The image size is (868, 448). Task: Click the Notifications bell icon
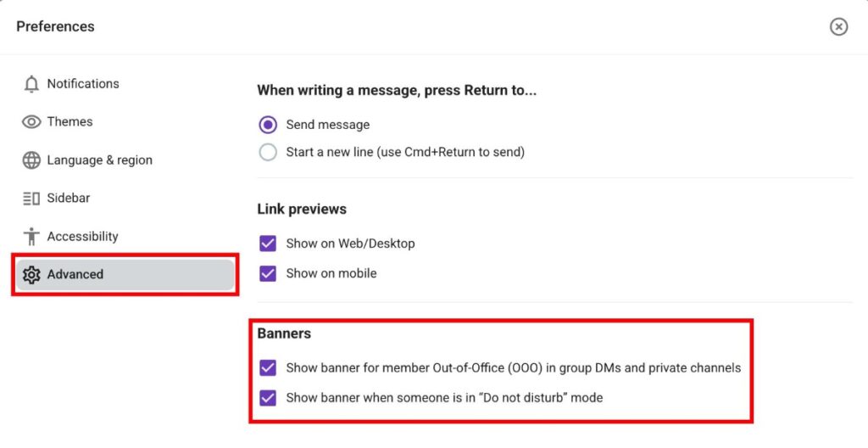point(31,84)
